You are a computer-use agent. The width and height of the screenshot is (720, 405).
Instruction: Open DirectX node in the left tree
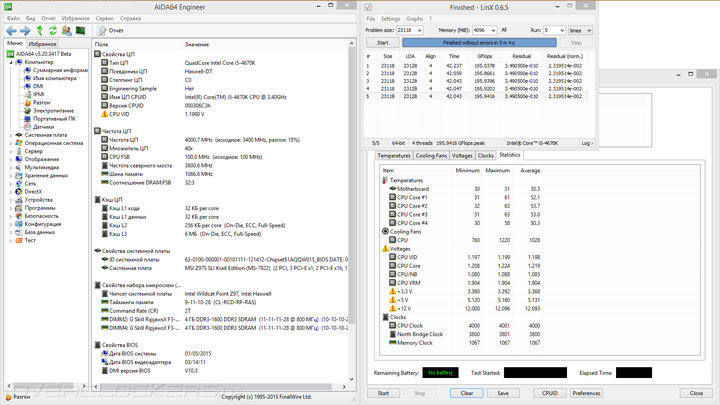pyautogui.click(x=33, y=192)
